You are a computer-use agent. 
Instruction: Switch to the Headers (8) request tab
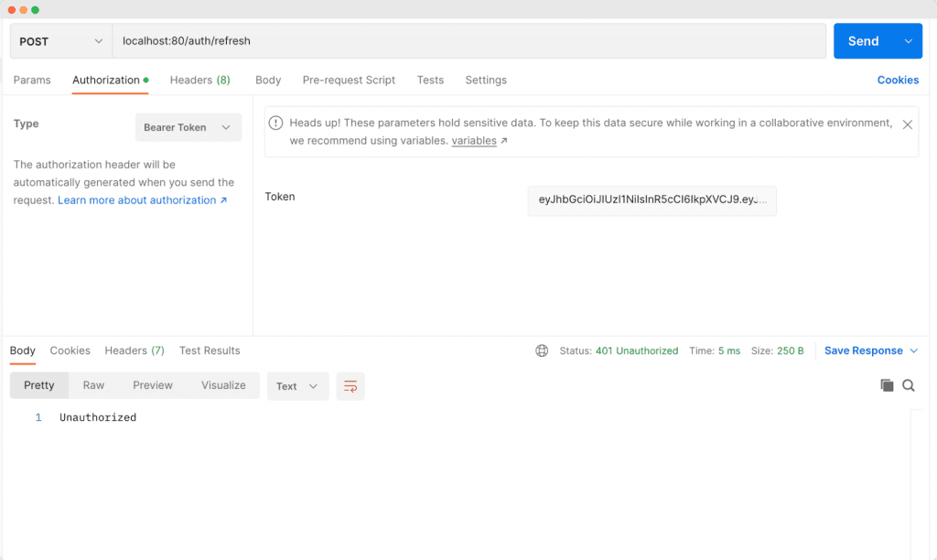[x=199, y=81]
